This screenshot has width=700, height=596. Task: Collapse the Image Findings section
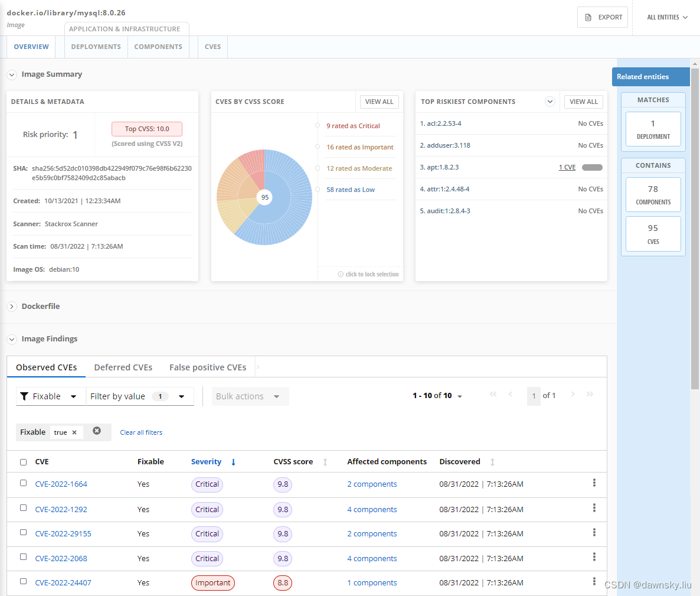12,340
